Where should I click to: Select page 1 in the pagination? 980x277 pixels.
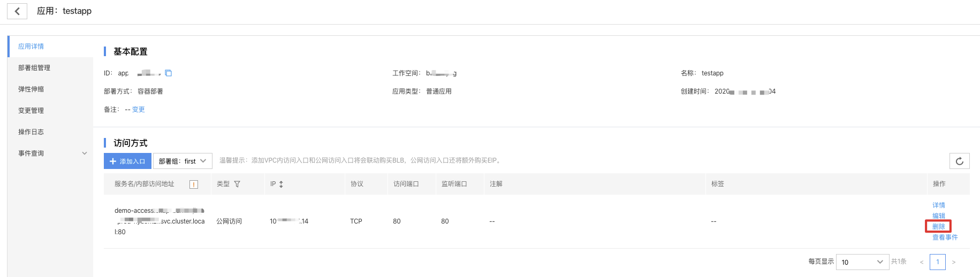[x=938, y=262]
